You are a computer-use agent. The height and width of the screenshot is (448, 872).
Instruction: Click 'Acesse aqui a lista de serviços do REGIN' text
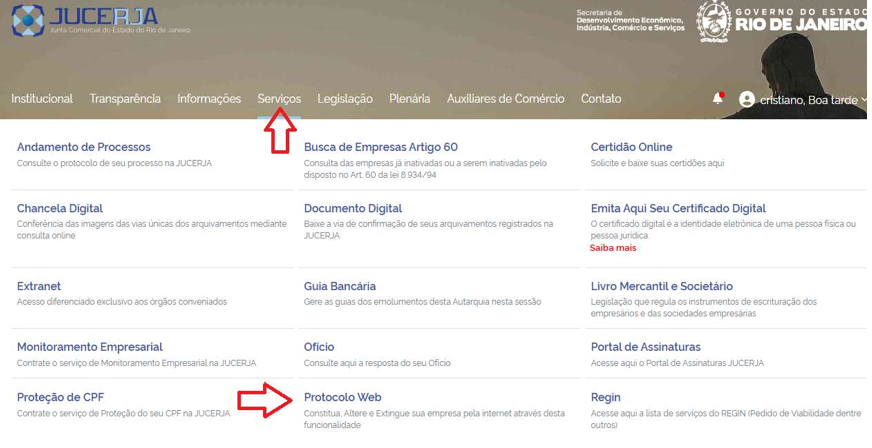[726, 419]
